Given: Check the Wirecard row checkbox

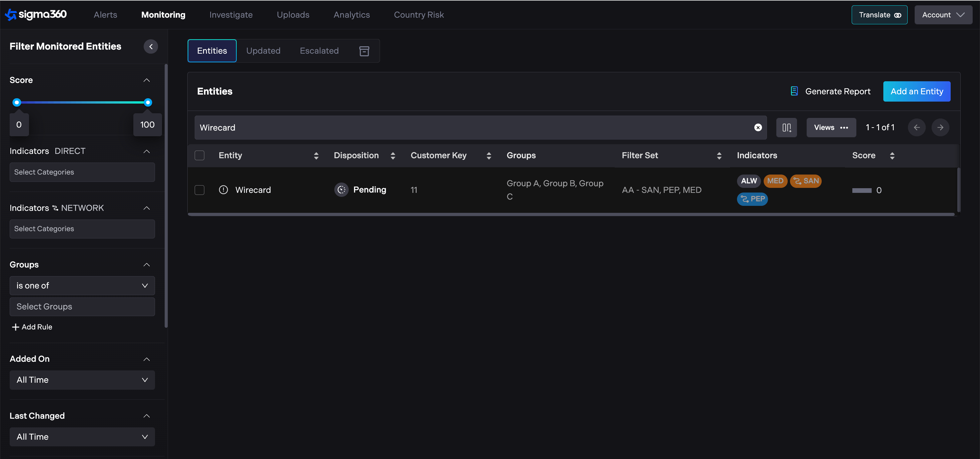Looking at the screenshot, I should 199,190.
